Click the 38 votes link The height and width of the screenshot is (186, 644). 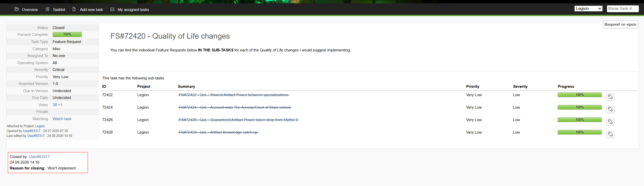point(55,105)
